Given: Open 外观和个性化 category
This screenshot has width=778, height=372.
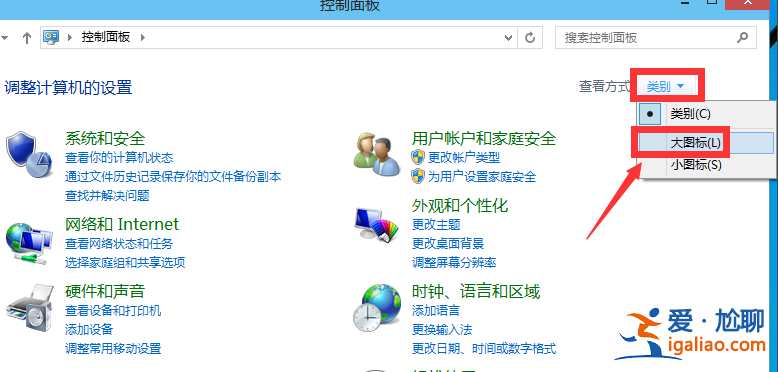Looking at the screenshot, I should tap(460, 205).
